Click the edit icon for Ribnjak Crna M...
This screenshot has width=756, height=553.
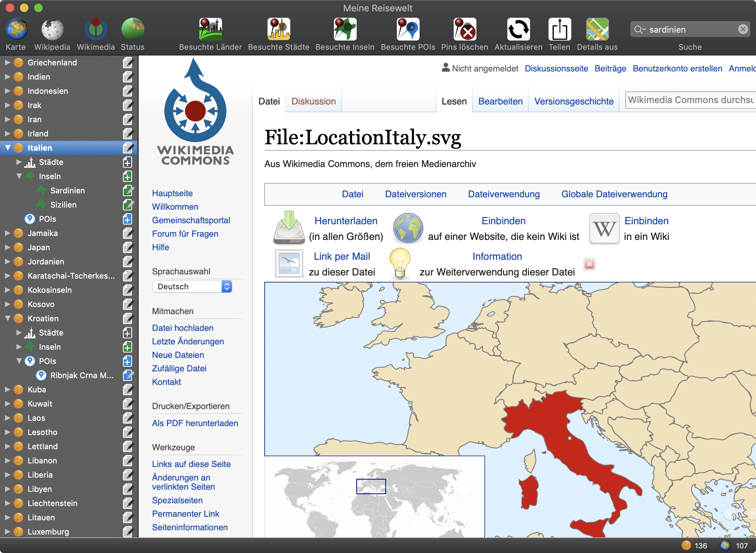click(128, 375)
